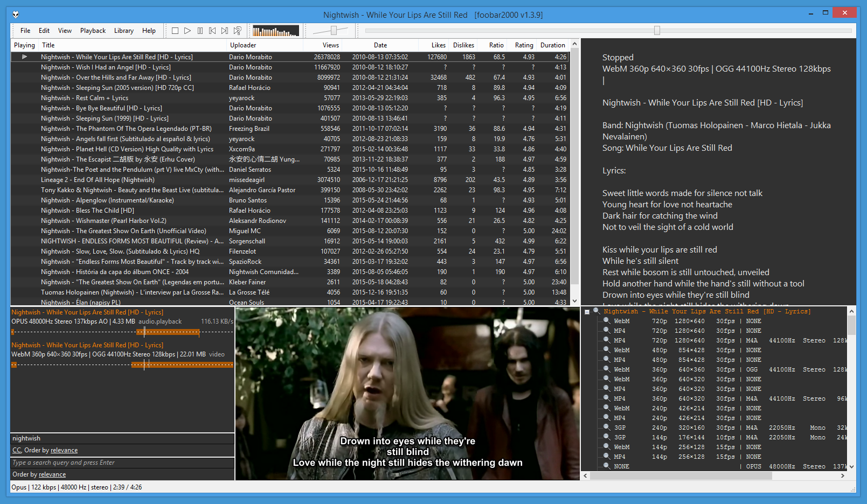Screen dimensions: 867x504
Task: Click magnifier icon of NONE OPUS 48000Hz row
Action: (606, 466)
